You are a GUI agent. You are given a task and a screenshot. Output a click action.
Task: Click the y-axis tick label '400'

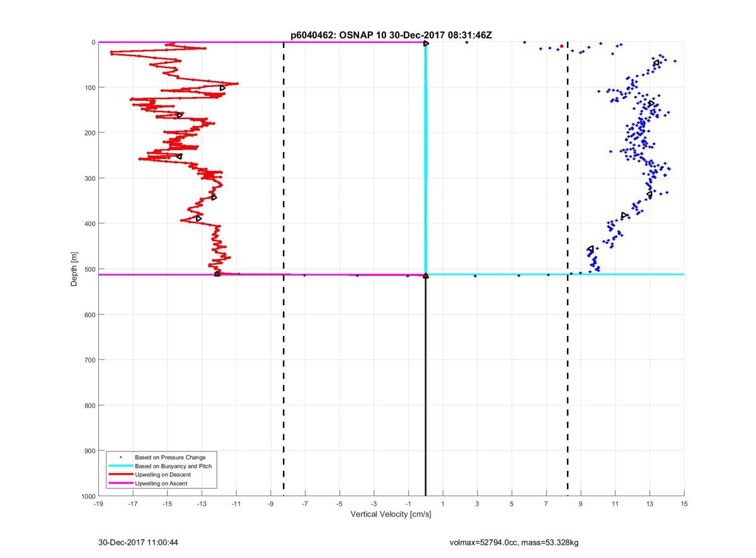pyautogui.click(x=89, y=224)
